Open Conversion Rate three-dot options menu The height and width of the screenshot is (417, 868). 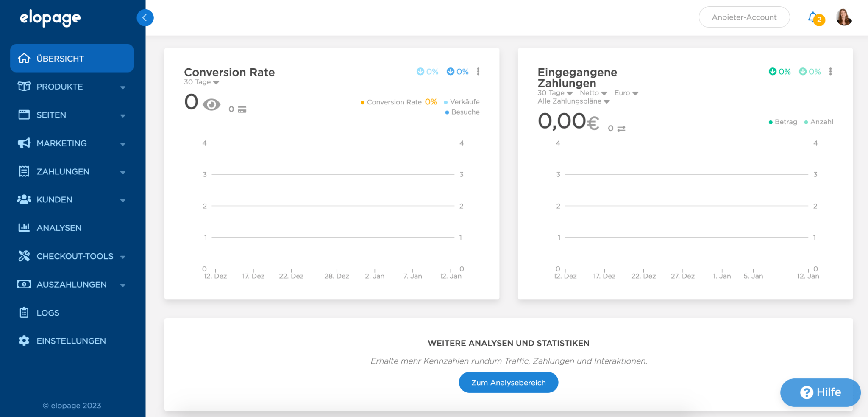(x=478, y=71)
